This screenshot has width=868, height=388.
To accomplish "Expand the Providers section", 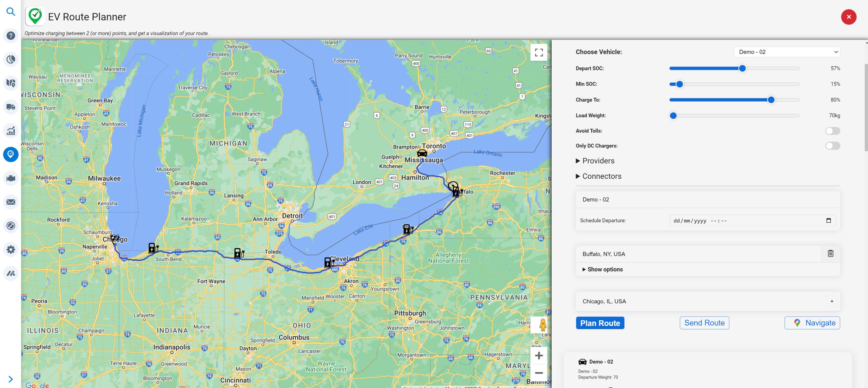I will click(595, 161).
